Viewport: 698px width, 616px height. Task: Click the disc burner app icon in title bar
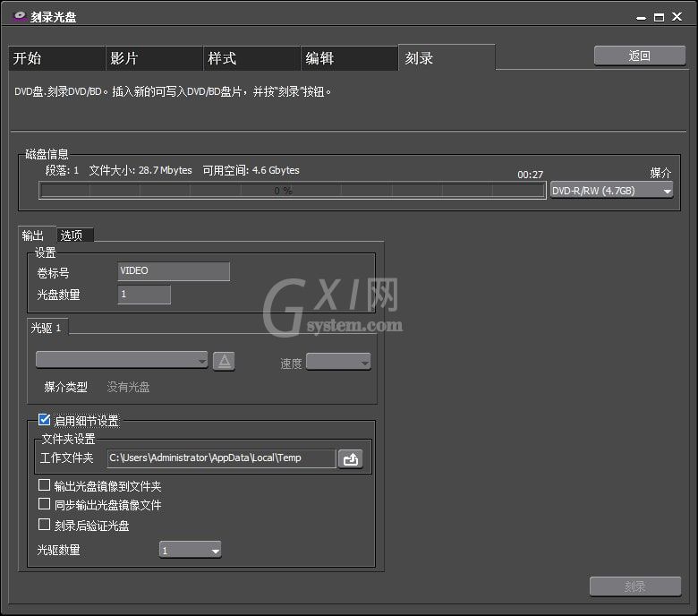20,16
